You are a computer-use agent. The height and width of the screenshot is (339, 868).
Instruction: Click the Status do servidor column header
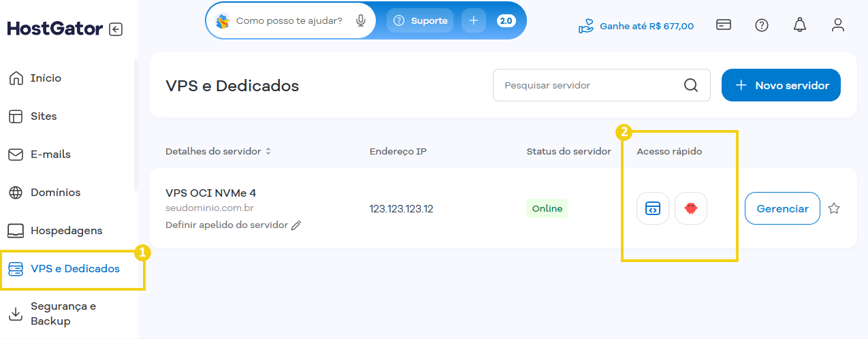568,151
